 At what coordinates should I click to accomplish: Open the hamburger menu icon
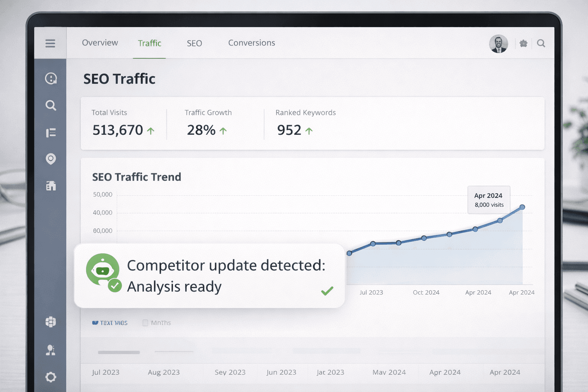tap(50, 43)
